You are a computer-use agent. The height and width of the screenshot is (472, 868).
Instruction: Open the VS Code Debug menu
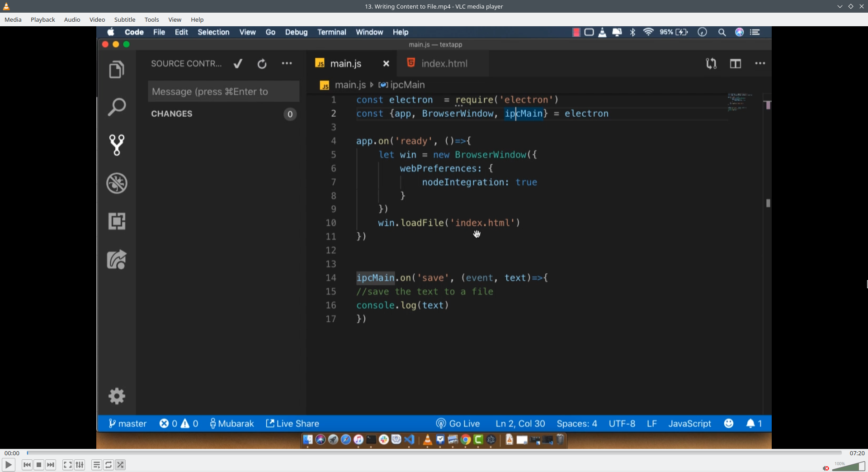click(296, 32)
